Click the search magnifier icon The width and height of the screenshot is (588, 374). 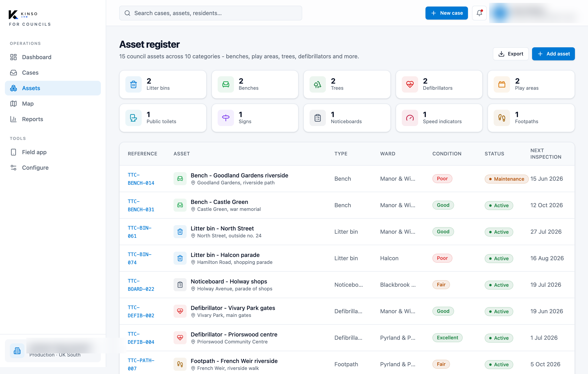pyautogui.click(x=127, y=13)
